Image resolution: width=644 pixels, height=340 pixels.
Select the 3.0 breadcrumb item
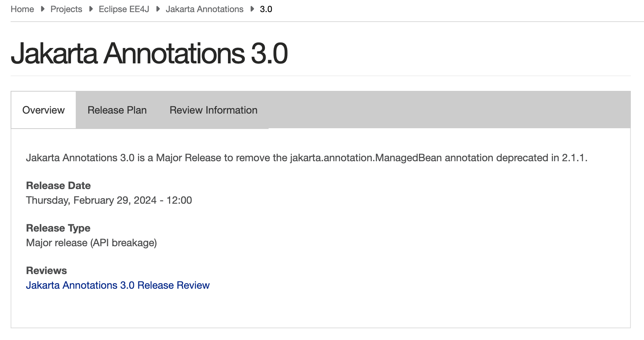point(266,9)
